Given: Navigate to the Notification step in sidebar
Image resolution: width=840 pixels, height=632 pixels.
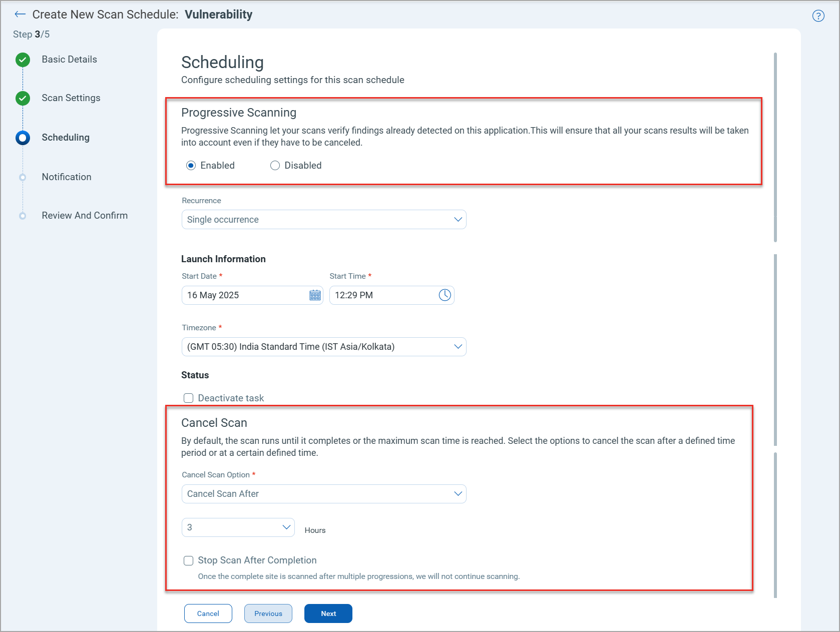Looking at the screenshot, I should (x=67, y=177).
